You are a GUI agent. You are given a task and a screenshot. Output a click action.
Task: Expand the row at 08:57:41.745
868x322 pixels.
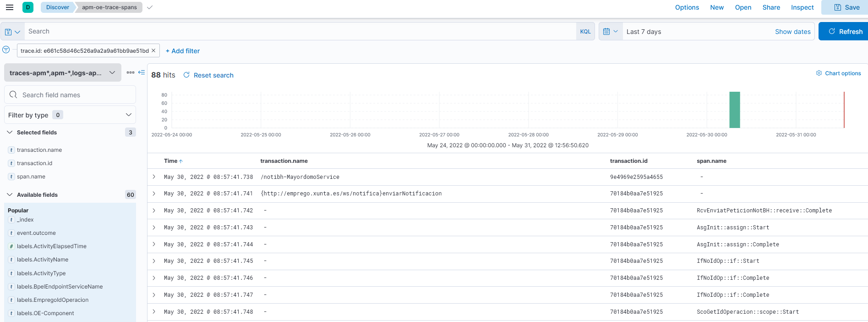click(x=154, y=261)
